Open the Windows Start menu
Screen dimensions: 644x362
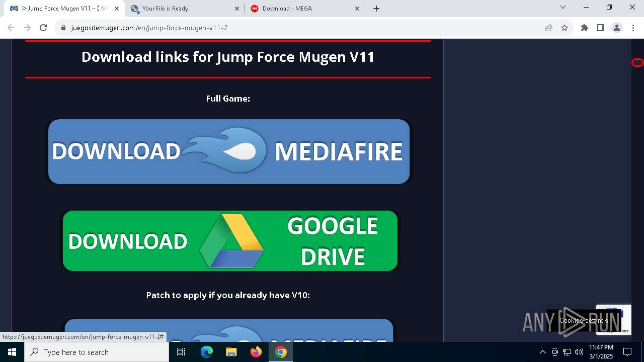pos(12,352)
